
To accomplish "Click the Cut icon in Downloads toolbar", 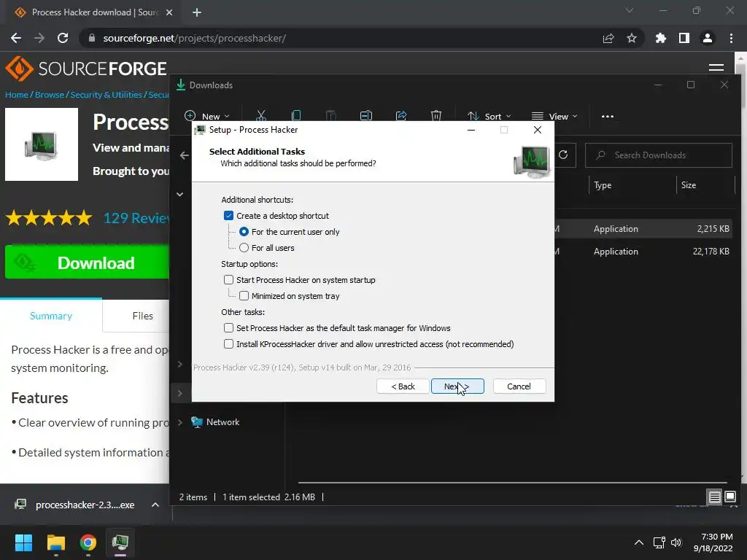I will [x=260, y=116].
